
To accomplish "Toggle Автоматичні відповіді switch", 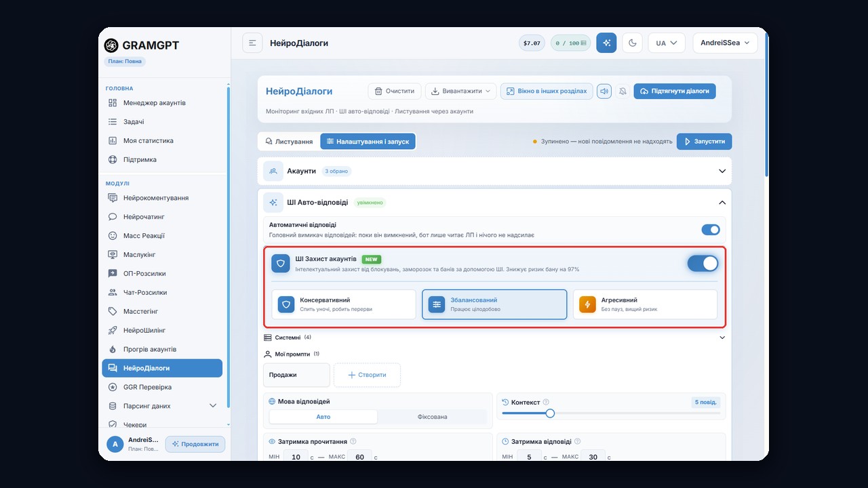I will click(711, 230).
